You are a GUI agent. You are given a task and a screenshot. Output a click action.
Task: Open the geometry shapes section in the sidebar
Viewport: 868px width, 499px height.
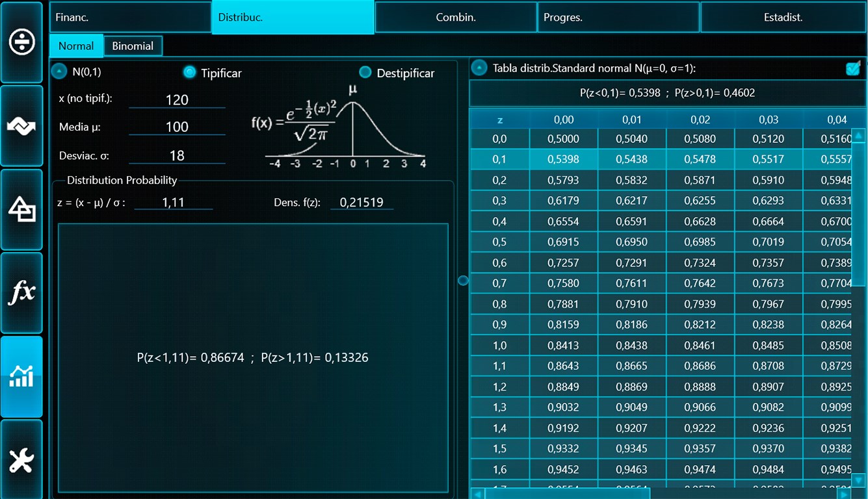pyautogui.click(x=21, y=209)
